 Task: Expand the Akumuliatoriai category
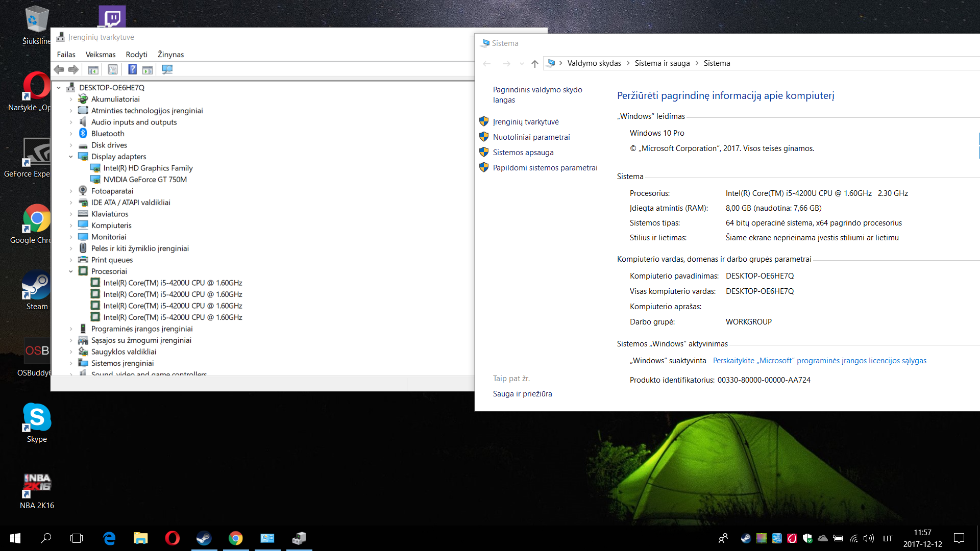(x=71, y=99)
